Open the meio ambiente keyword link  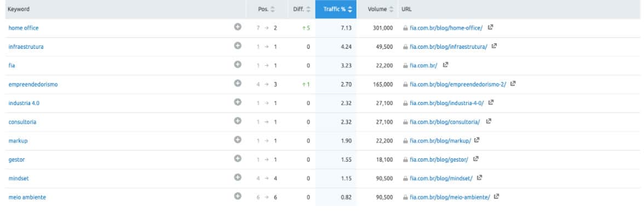27,198
